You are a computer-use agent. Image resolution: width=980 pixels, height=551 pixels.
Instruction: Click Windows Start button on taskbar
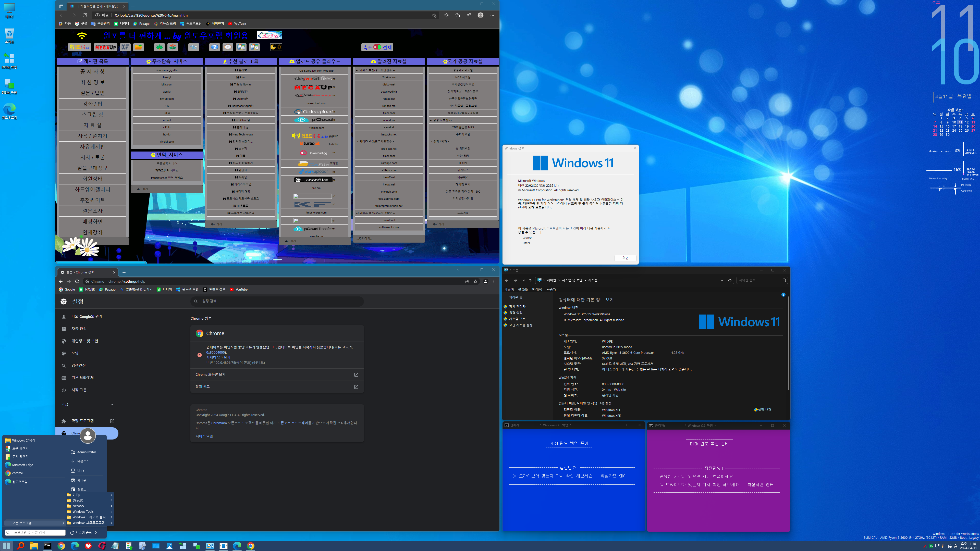[6, 546]
